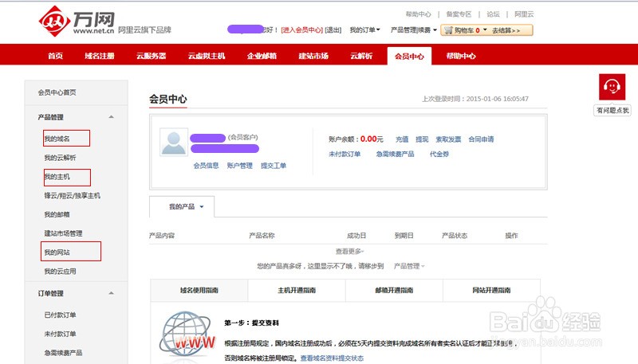The image size is (638, 364).
Task: Open 急需续费产品 in sidebar
Action: tap(63, 353)
